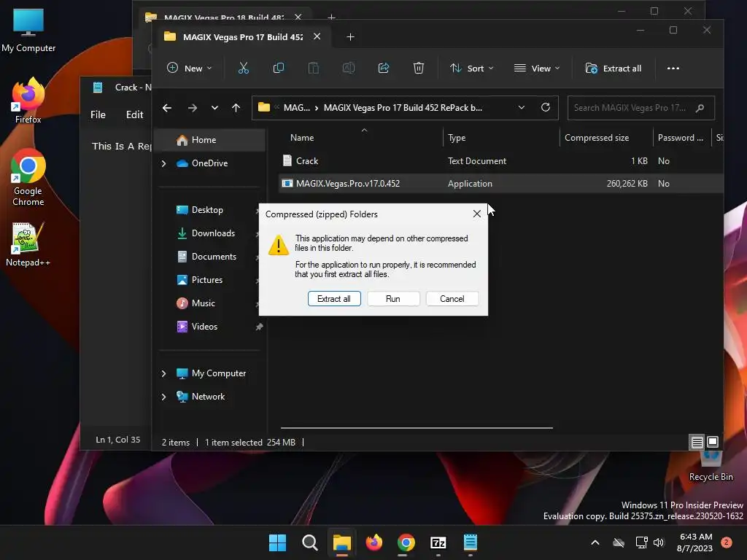Click the refresh icon beside address bar
Screen dimensions: 747x560
(x=546, y=107)
